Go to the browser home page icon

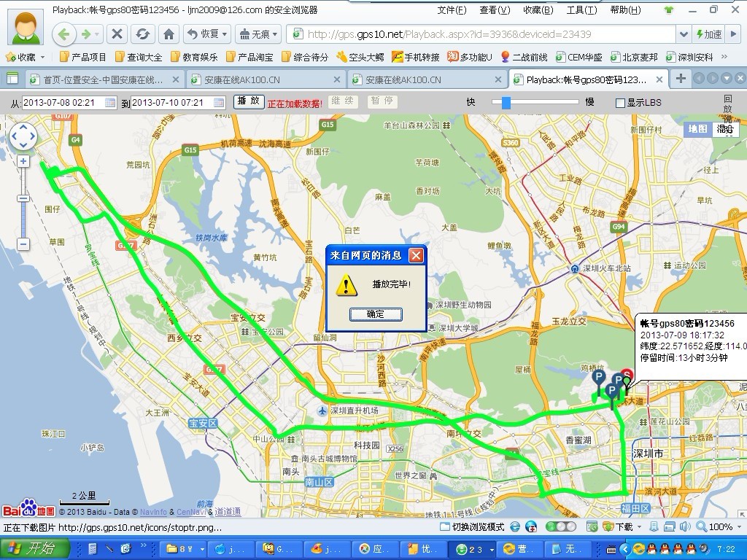coord(169,34)
